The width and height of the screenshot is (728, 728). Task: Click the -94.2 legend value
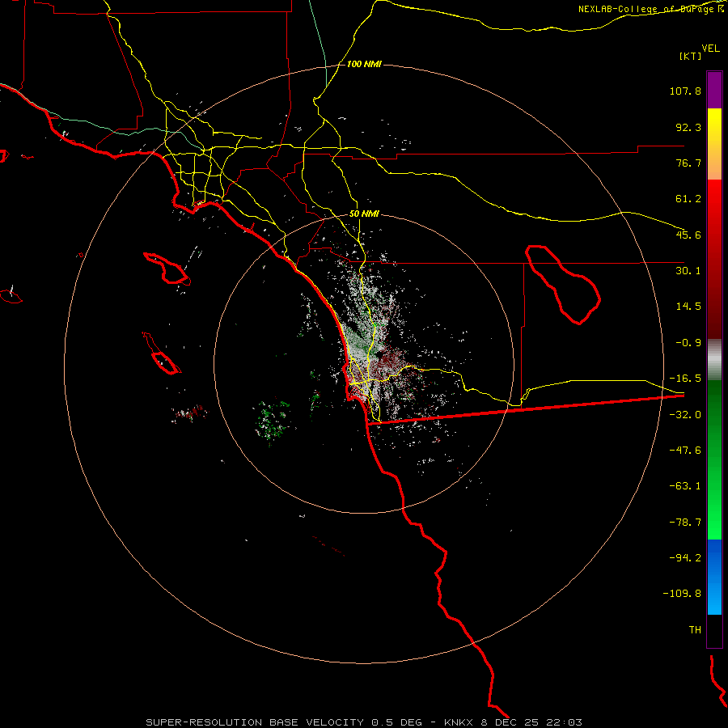[685, 557]
